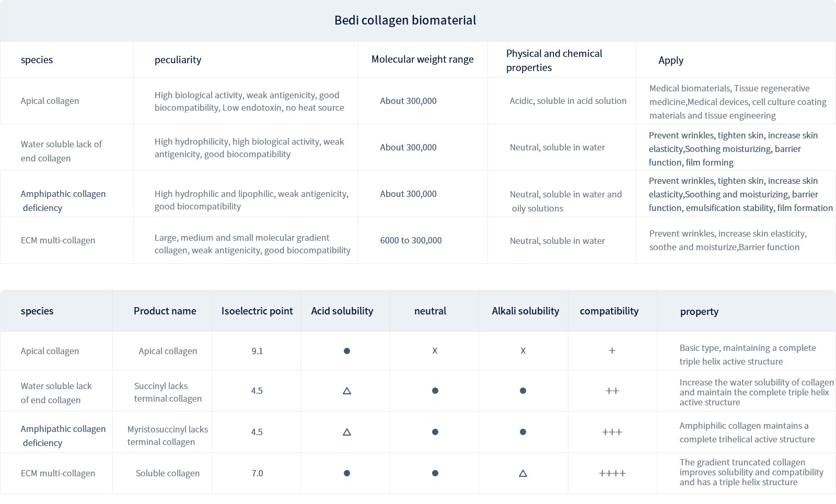Screen dimensions: 836x504
Task: Click the Apply column header
Action: 670,60
